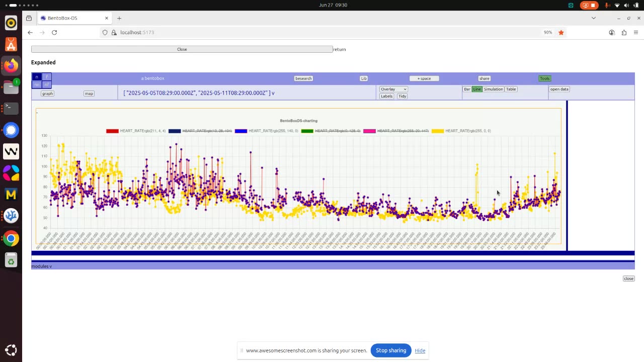
Task: Open Rhythmbox from the dock
Action: pyautogui.click(x=11, y=23)
